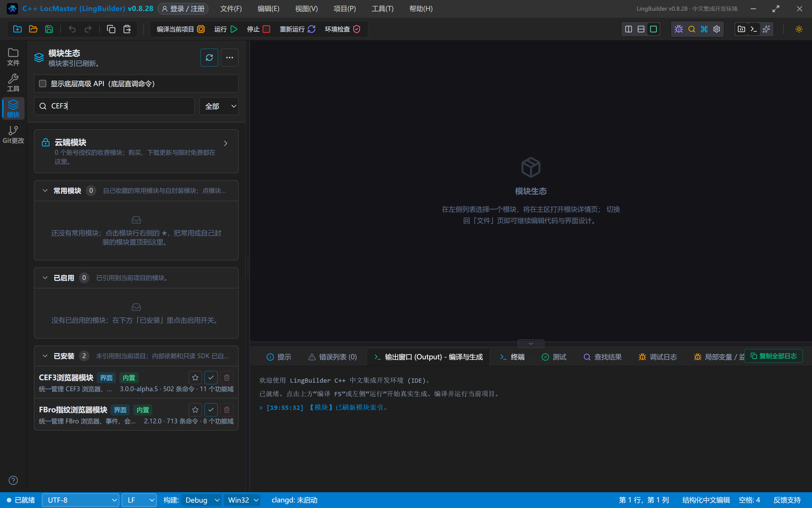
Task: Click the open folder icon in toolbar
Action: (33, 29)
